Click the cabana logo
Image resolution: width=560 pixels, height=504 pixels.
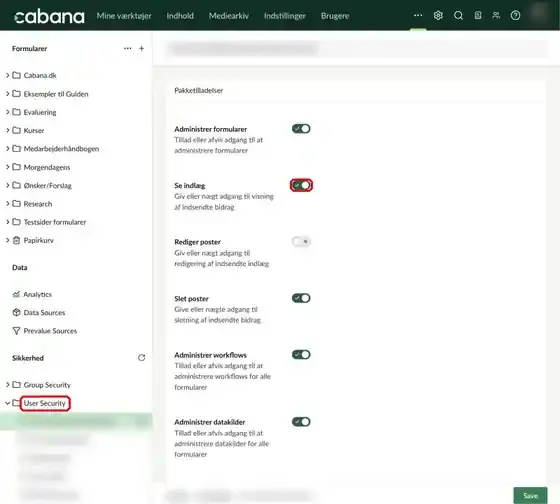point(49,16)
